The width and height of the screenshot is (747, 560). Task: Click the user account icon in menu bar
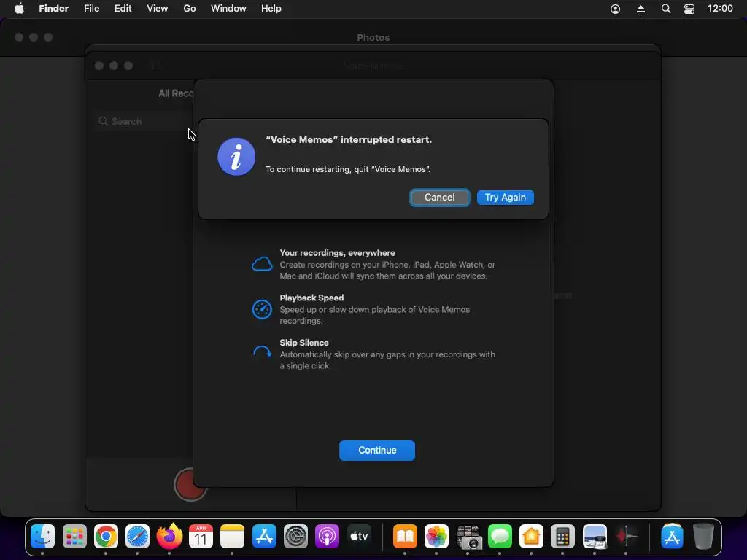(615, 9)
